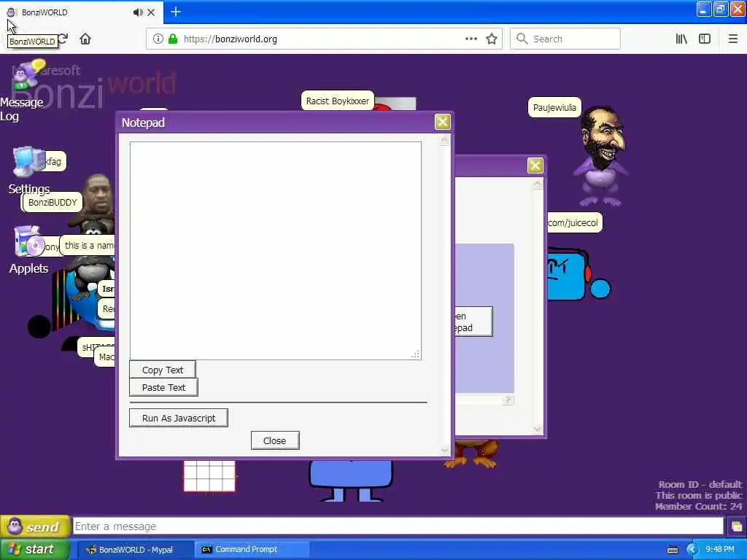Click the bearded Paujewiulia character
The height and width of the screenshot is (560, 747).
601,156
